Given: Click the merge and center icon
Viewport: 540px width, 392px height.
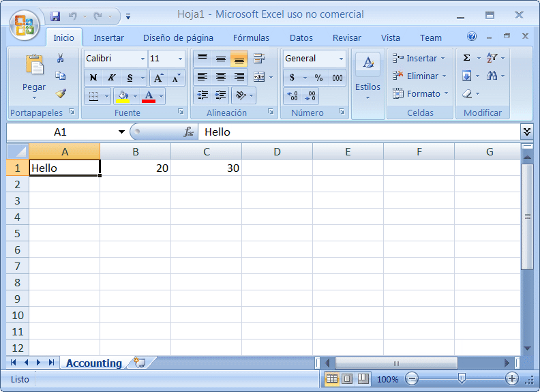Looking at the screenshot, I should point(259,77).
